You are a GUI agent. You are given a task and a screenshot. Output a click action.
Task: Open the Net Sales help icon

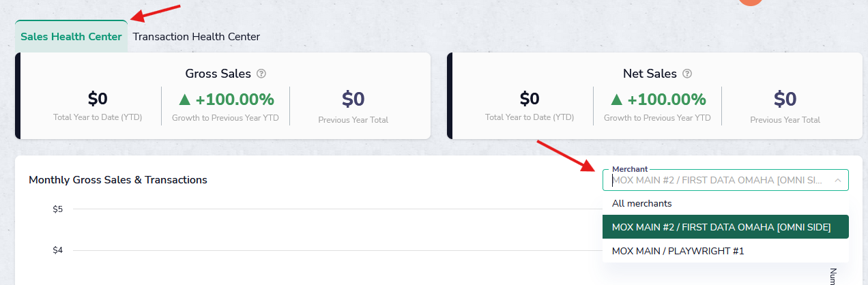(x=687, y=74)
